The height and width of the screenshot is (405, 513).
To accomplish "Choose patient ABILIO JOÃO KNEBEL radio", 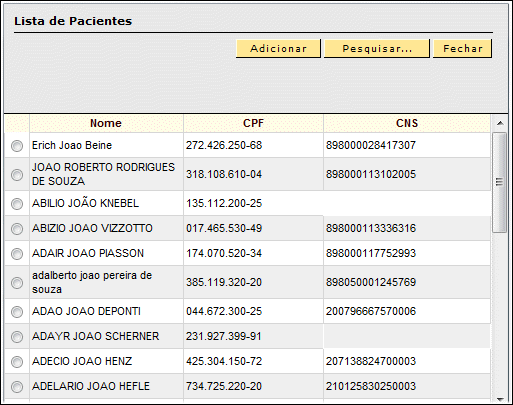I will coord(17,204).
